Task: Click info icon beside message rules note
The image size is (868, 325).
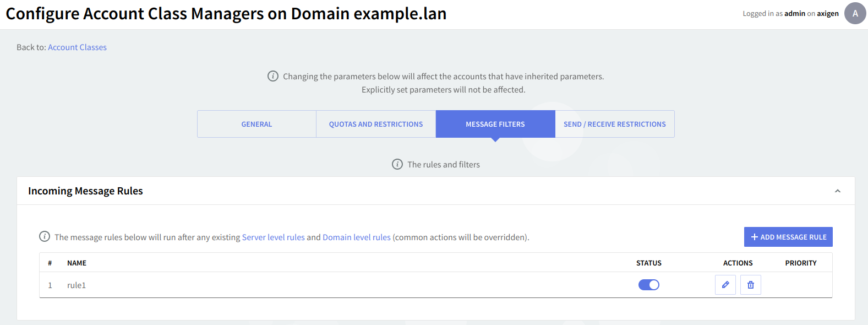Action: [x=45, y=236]
